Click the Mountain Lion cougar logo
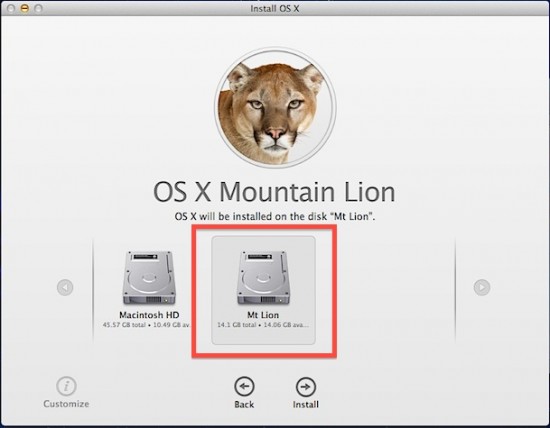 (275, 107)
